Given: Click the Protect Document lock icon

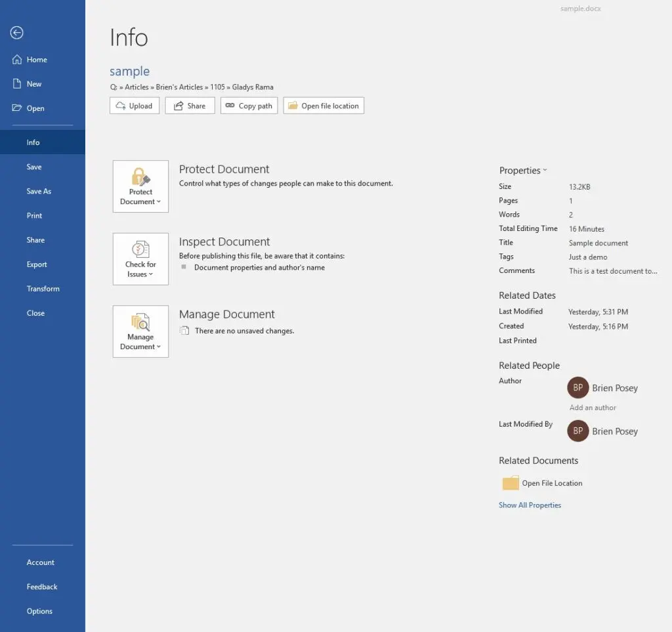Looking at the screenshot, I should point(140,177).
